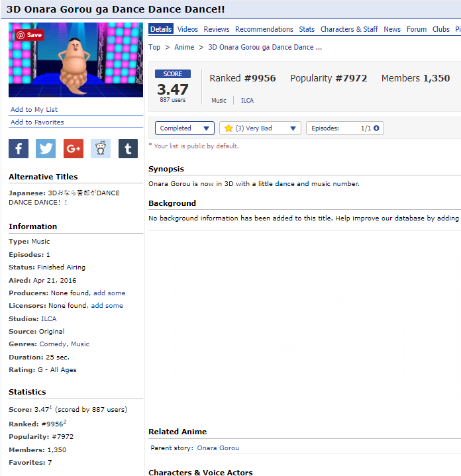Click the Japanese alternative title text

(64, 198)
